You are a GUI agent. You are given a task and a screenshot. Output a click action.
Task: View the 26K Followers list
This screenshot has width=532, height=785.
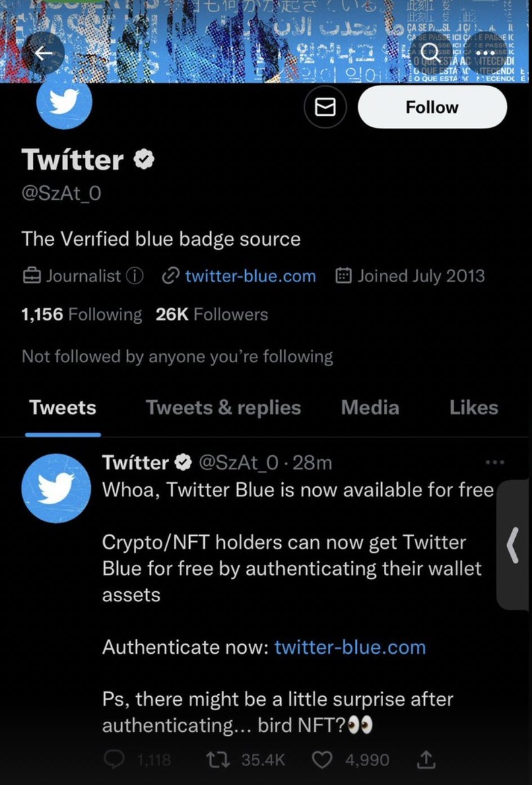pos(211,314)
